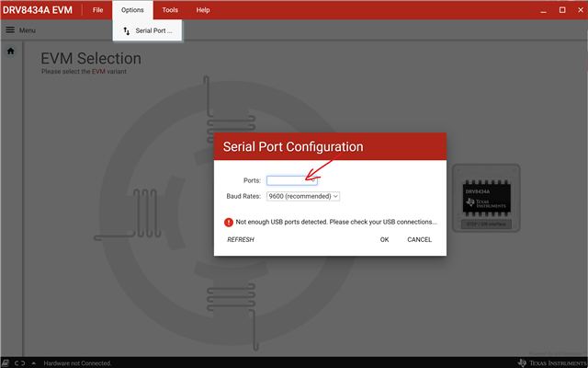Click the connect link icon in status bar
This screenshot has width=588, height=368.
click(19, 363)
